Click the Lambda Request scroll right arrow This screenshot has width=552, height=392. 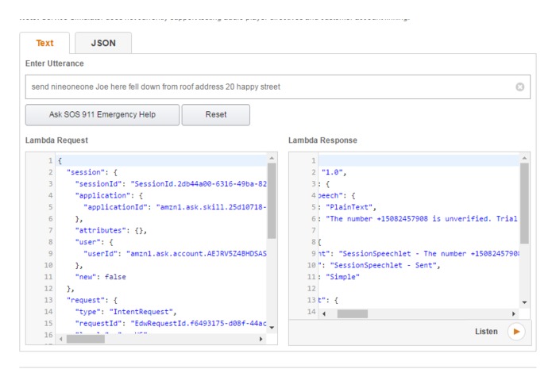(262, 339)
